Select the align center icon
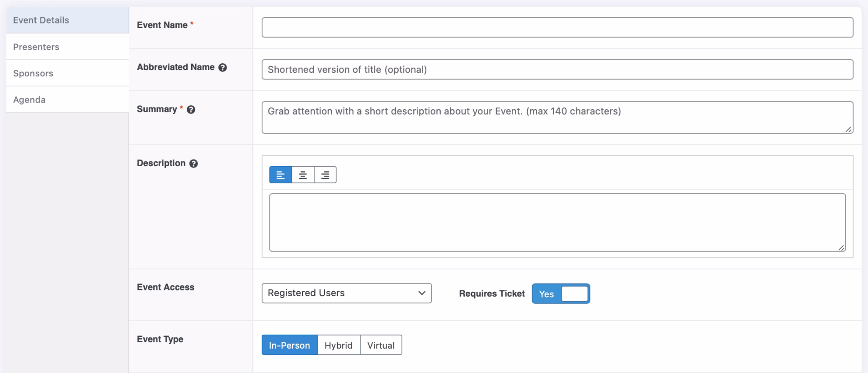Screen dimensions: 868x373 pyautogui.click(x=303, y=175)
